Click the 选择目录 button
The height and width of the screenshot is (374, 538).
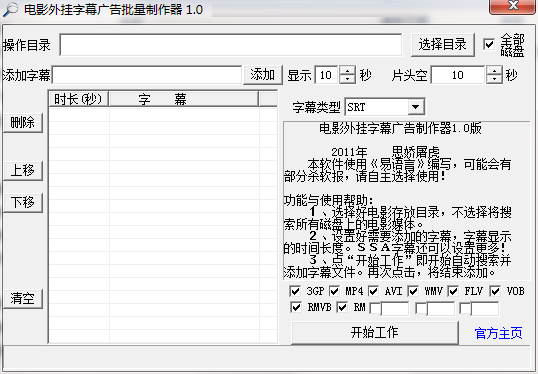tap(443, 45)
